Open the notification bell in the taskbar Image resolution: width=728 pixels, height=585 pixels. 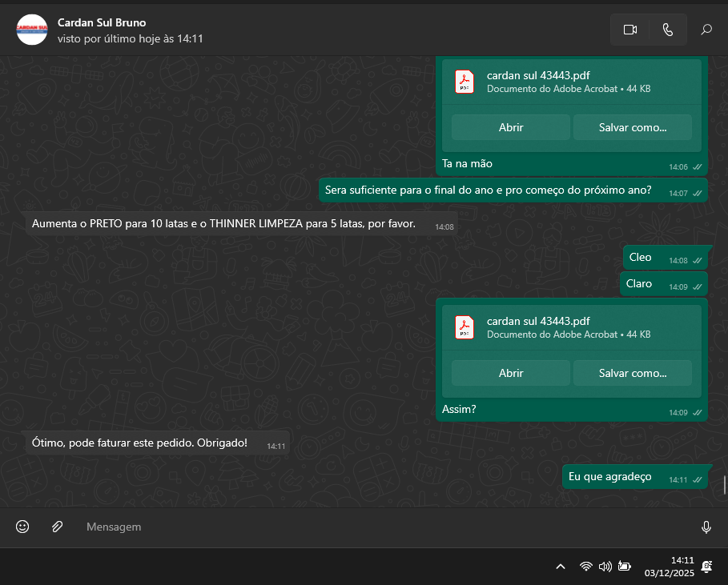point(706,567)
